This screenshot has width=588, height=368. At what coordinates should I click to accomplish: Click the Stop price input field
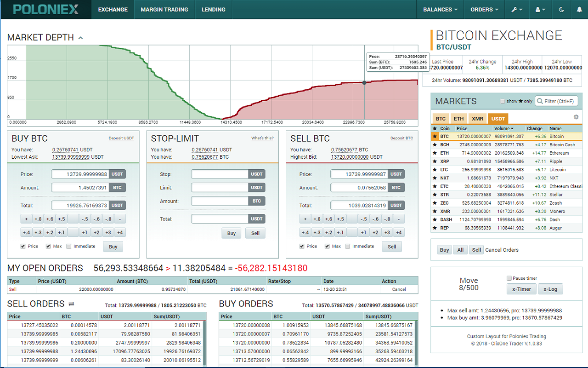[x=220, y=174]
